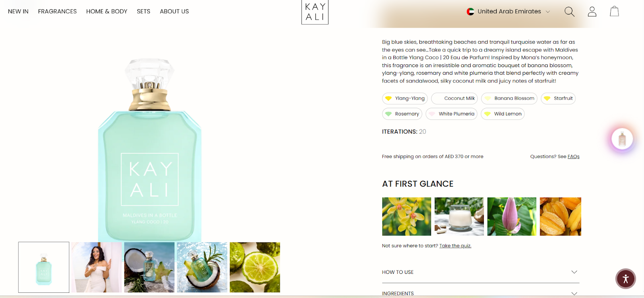Open the United Arab Emirates country dropdown

[508, 12]
